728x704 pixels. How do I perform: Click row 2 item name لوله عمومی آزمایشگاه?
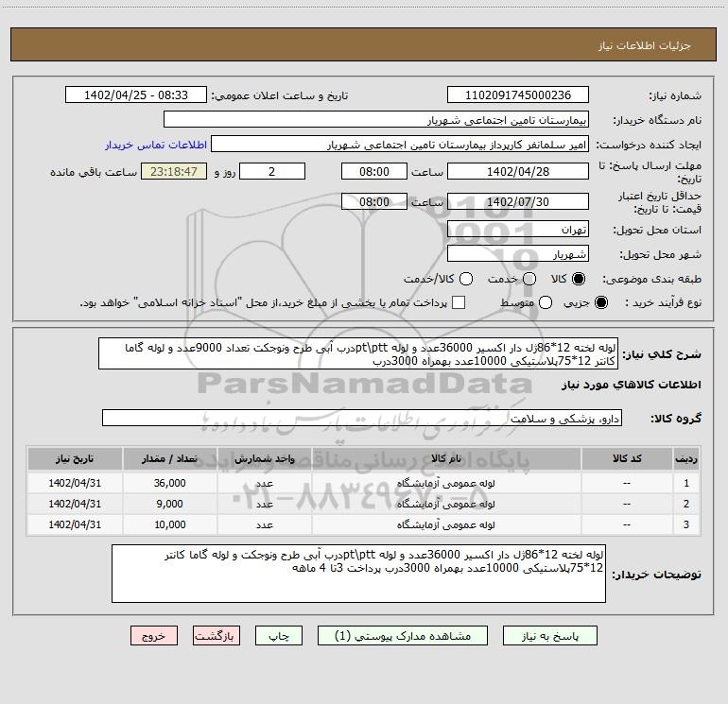pyautogui.click(x=445, y=504)
